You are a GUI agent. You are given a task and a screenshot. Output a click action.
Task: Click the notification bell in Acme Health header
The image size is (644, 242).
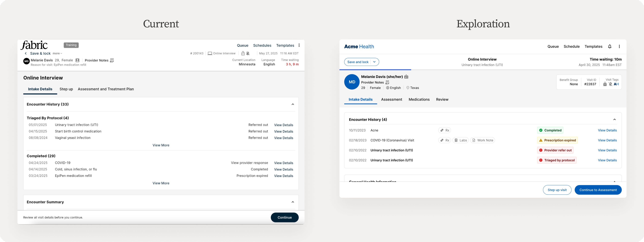(610, 46)
